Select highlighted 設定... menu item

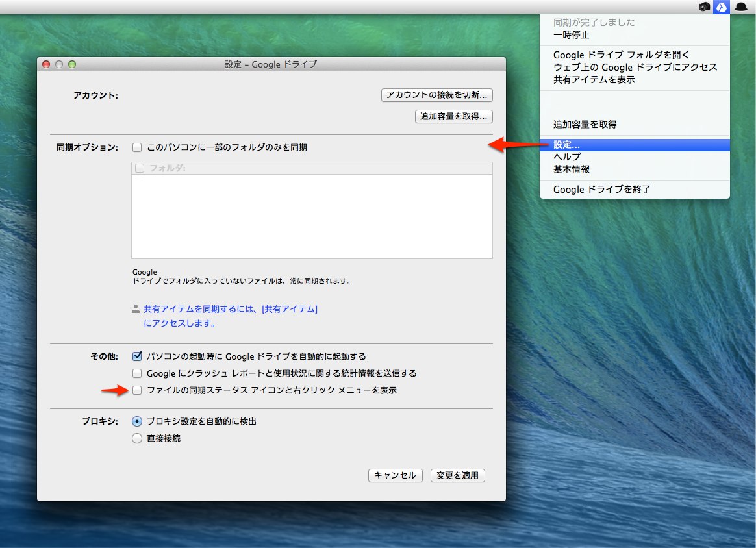point(635,145)
